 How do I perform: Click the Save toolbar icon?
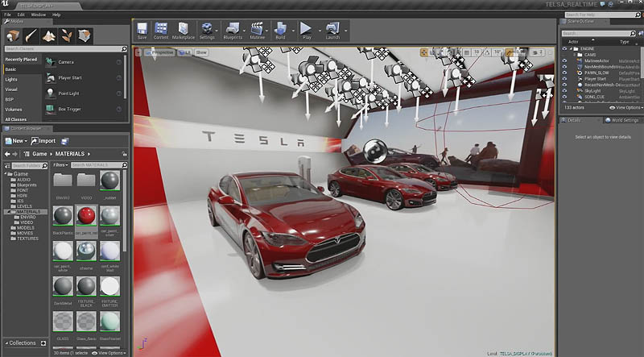tap(142, 31)
